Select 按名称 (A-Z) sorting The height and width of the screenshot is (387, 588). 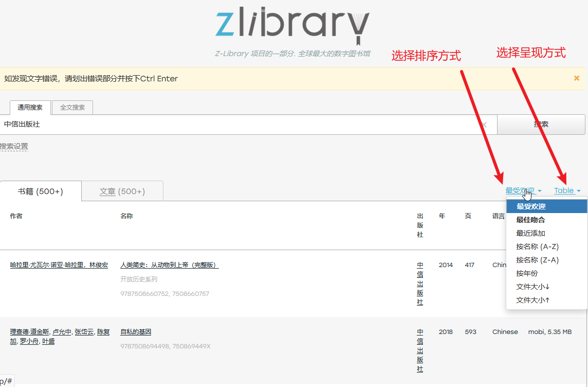point(537,247)
